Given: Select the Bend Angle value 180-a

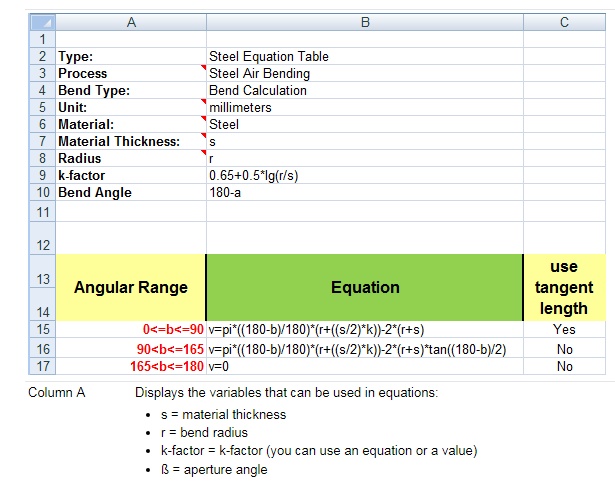Looking at the screenshot, I should (365, 192).
